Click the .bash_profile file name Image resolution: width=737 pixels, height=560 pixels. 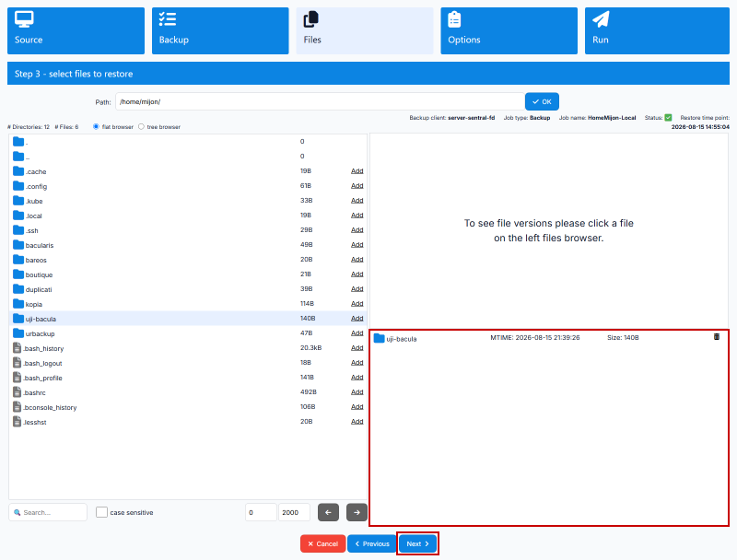pyautogui.click(x=42, y=378)
